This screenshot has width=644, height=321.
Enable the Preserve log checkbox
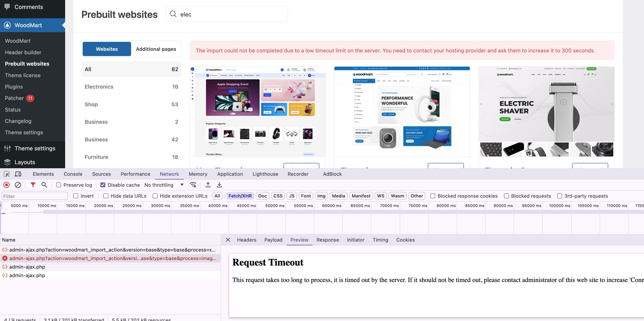coord(58,185)
